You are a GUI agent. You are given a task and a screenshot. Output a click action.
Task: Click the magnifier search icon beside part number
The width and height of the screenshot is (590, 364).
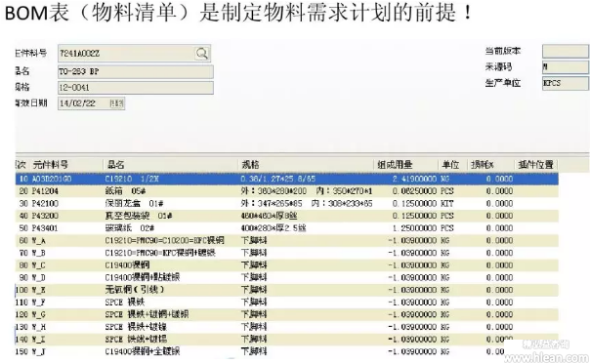[x=201, y=54]
